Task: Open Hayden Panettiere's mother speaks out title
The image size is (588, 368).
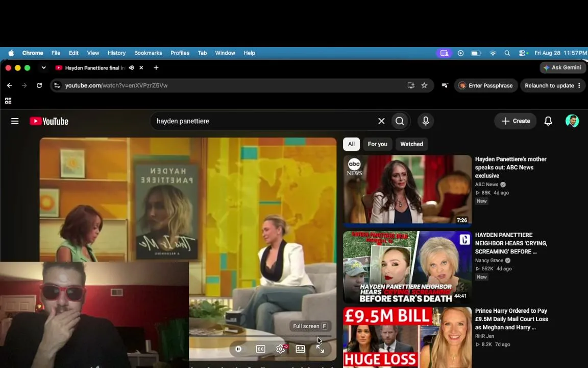Action: [511, 168]
